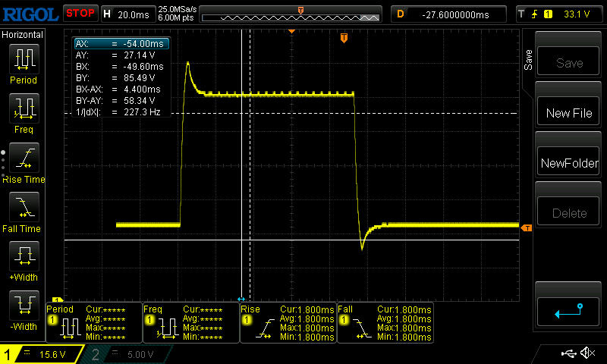The height and width of the screenshot is (364, 607).
Task: Click the BX = -49.60ms cursor reading
Action: click(x=121, y=67)
